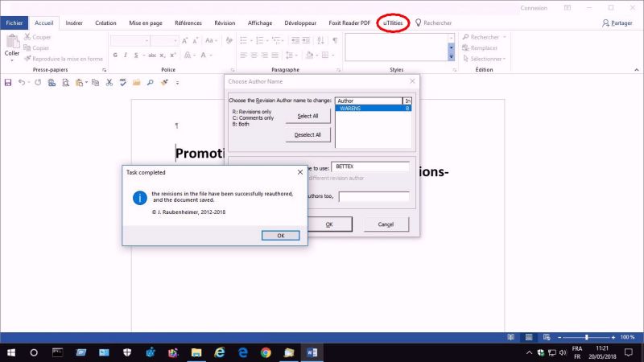The height and width of the screenshot is (362, 644).
Task: Close the Task completed message box
Action: pyautogui.click(x=299, y=172)
